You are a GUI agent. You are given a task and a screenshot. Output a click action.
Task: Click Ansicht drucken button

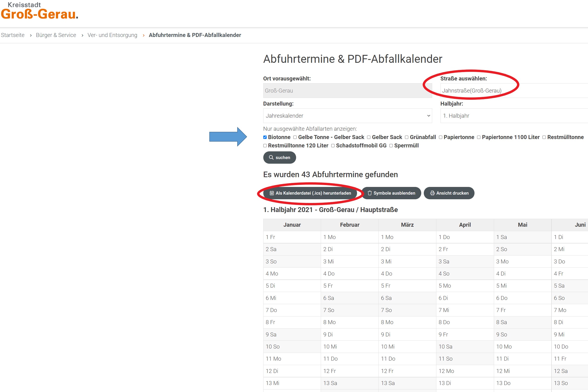tap(449, 193)
